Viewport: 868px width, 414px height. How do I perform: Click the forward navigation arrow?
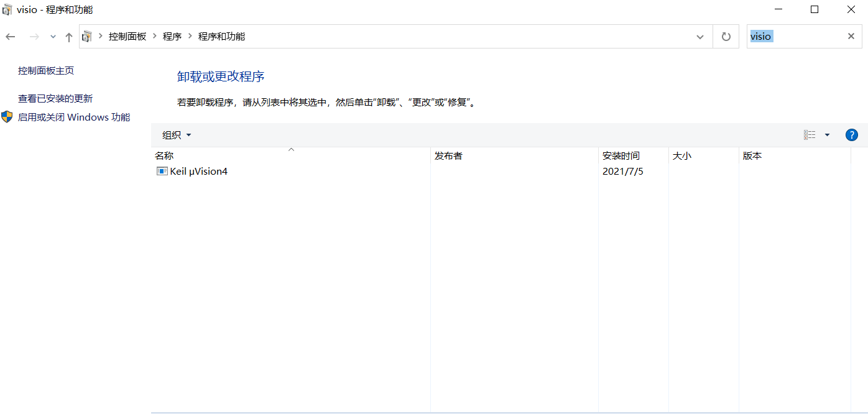(34, 37)
